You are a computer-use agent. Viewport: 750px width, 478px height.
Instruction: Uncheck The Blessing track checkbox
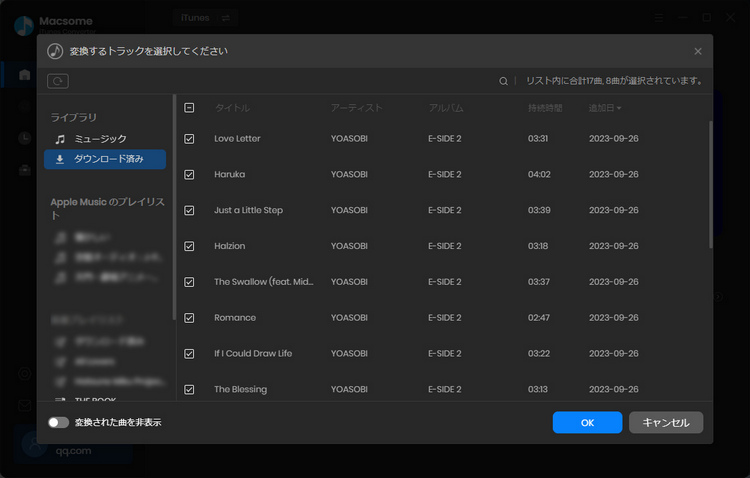[189, 389]
